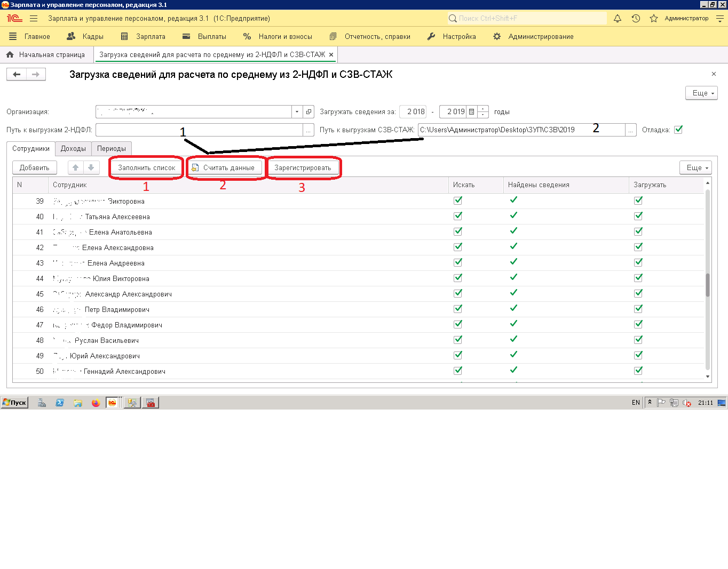Sort by the Сотрудник column header
This screenshot has width=728, height=569.
click(x=248, y=185)
